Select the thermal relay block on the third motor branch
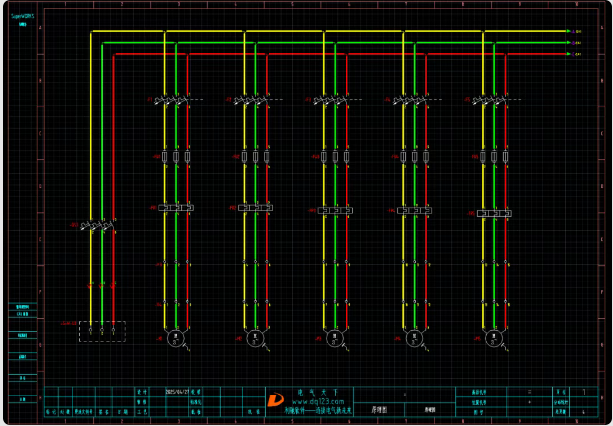This screenshot has height=426, width=613. (336, 210)
